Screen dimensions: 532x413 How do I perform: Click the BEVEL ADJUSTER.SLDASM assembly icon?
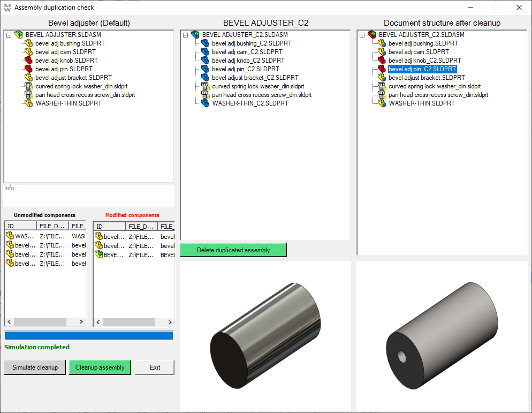pyautogui.click(x=19, y=35)
